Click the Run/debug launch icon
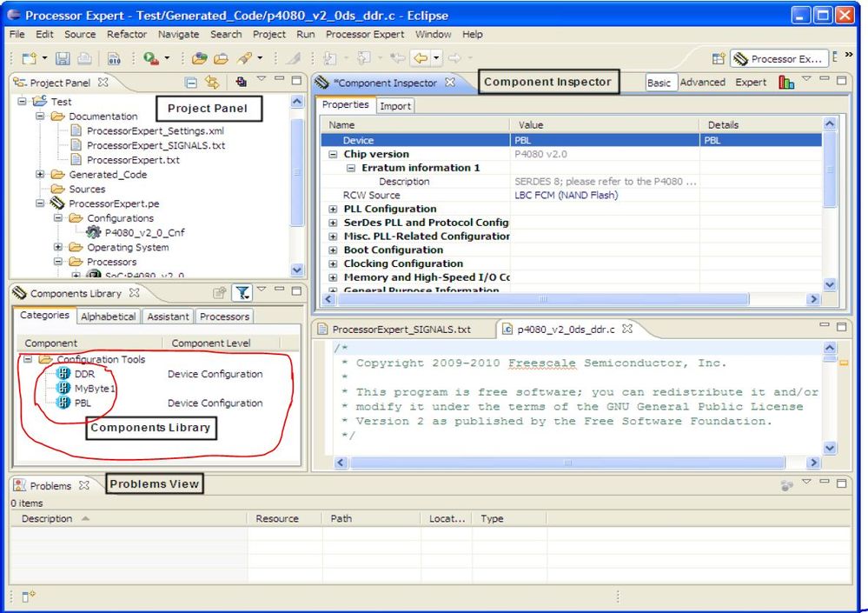This screenshot has width=868, height=613. point(151,58)
